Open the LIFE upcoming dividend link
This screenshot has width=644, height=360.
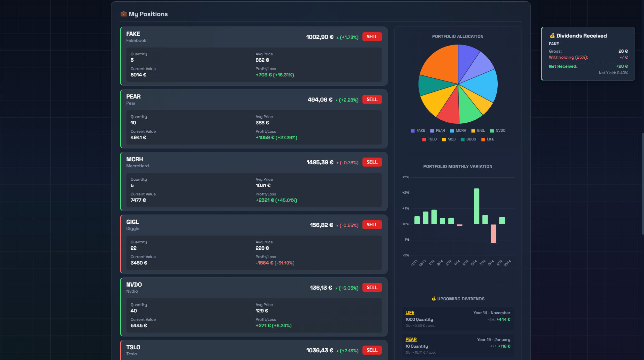click(x=410, y=312)
